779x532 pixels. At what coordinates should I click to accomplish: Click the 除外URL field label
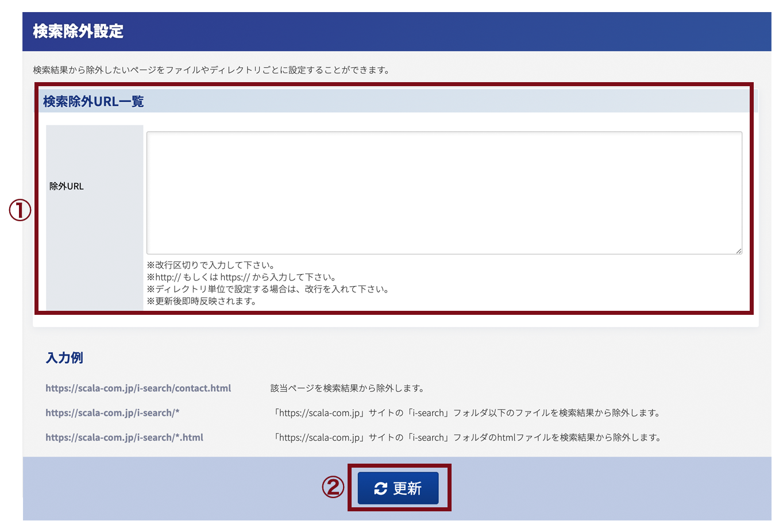[x=67, y=186]
